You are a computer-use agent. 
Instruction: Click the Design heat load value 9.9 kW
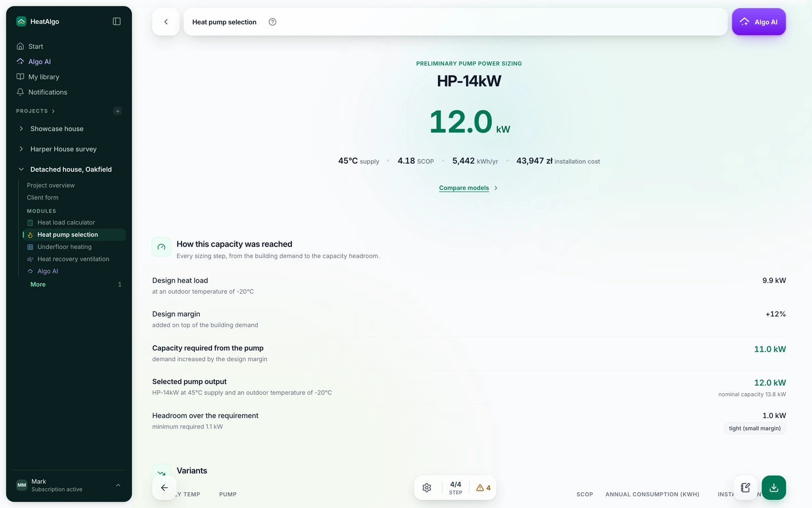(774, 280)
